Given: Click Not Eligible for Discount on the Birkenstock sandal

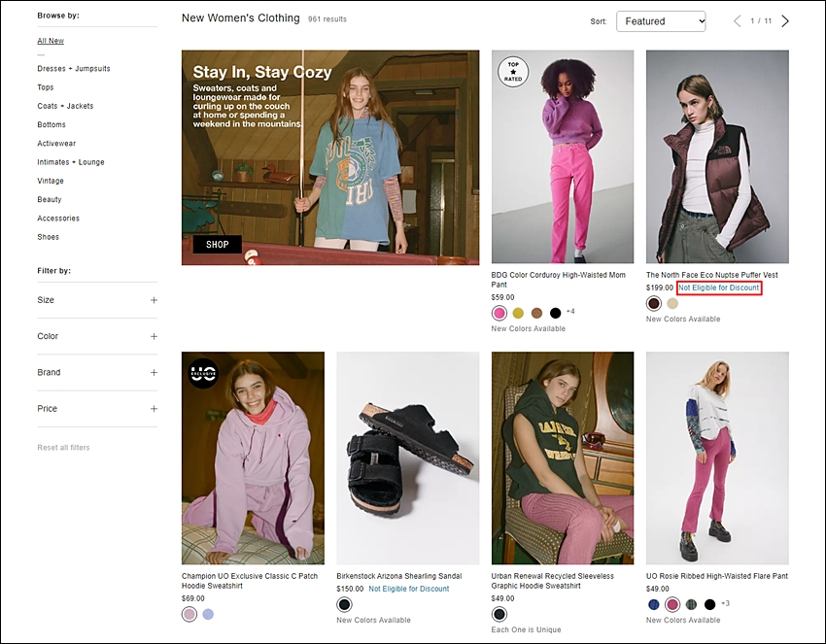Looking at the screenshot, I should [409, 589].
